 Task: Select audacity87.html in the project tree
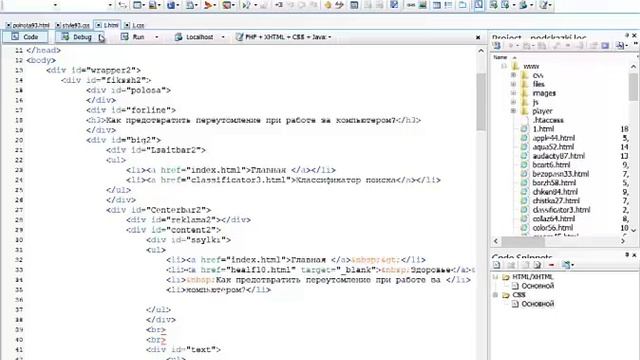[558, 156]
